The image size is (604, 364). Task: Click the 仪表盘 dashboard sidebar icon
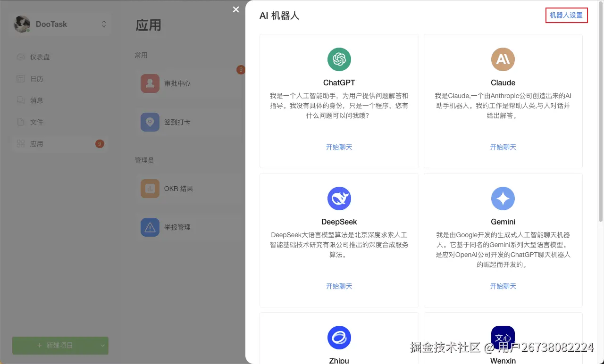pos(21,57)
